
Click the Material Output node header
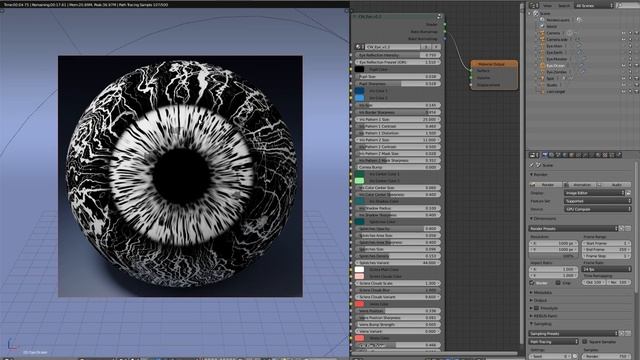494,64
